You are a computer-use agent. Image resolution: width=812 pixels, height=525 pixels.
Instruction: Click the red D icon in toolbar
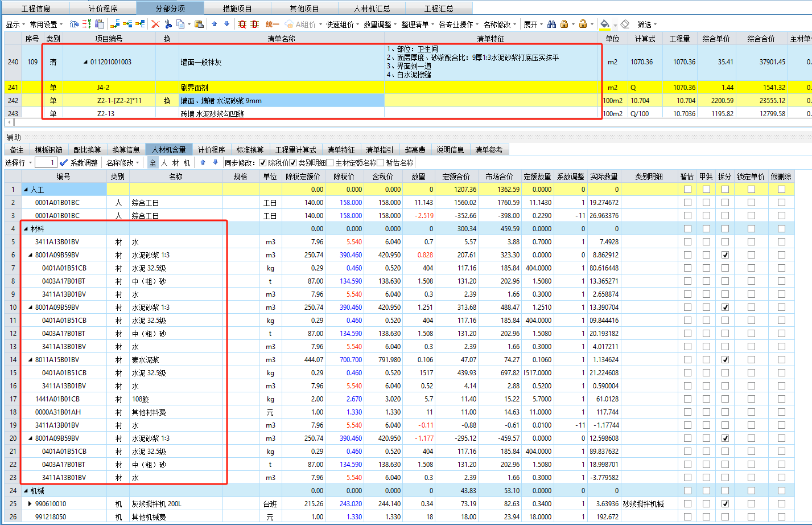coord(254,24)
